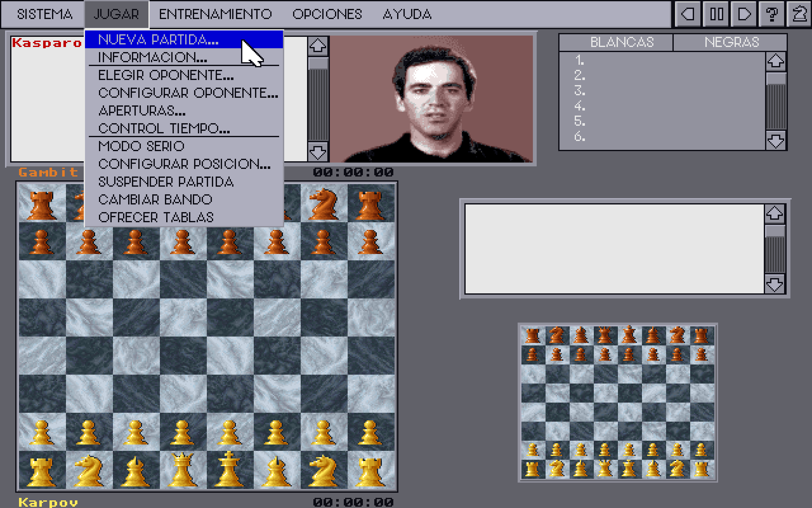Screen dimensions: 812x508
Task: Click Karpov's clock 00:00:00
Action: pyautogui.click(x=353, y=502)
